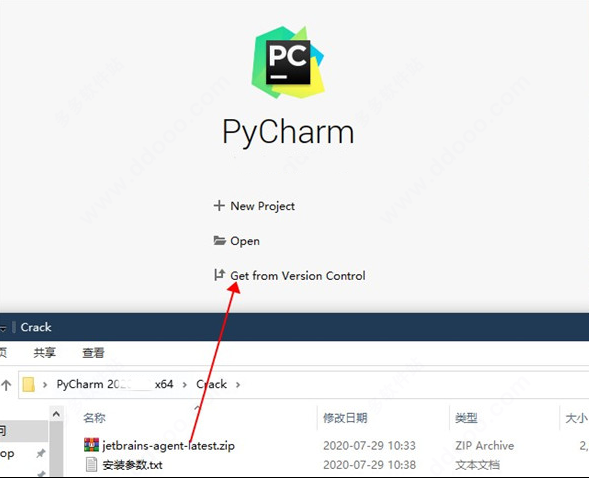Switch to the 共享 ribbon tab

click(x=44, y=353)
